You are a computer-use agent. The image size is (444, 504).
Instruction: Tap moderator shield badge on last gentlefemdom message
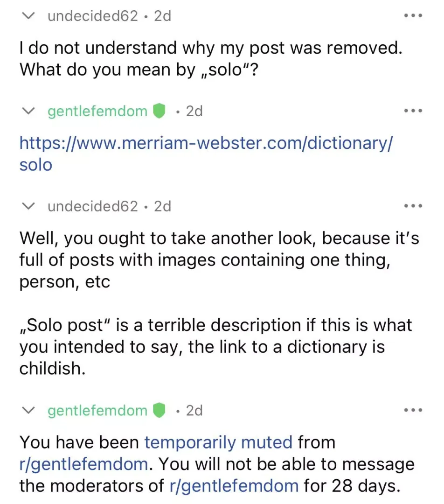click(x=159, y=410)
